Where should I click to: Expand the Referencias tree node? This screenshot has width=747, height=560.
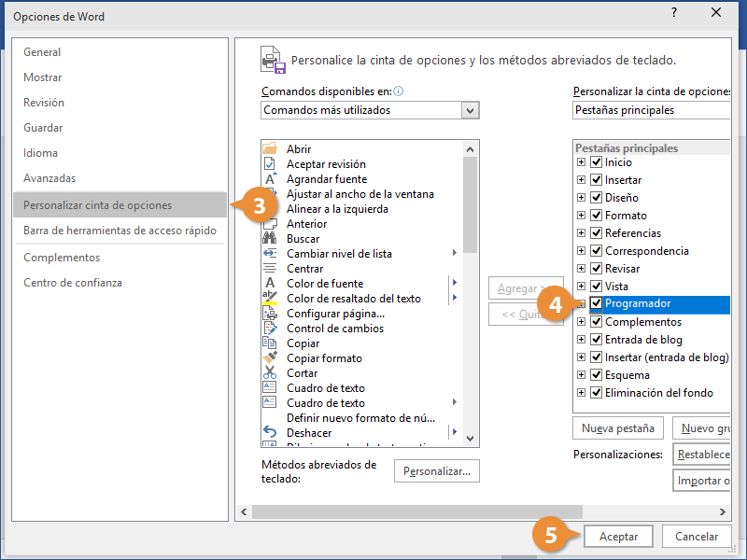pyautogui.click(x=581, y=233)
